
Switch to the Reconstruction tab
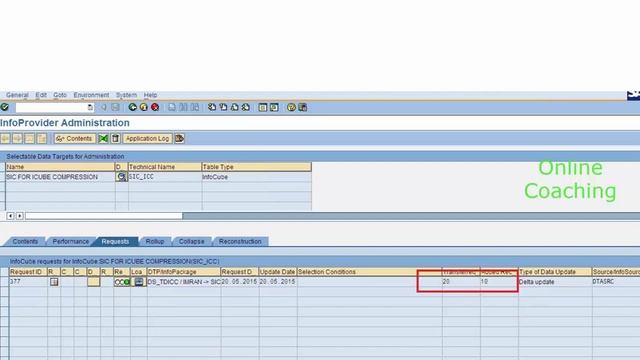[x=240, y=242]
